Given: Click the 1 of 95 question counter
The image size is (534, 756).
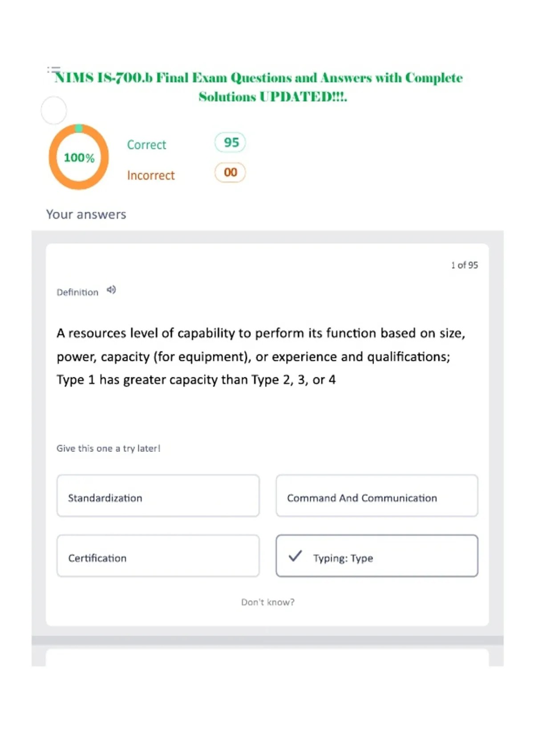Looking at the screenshot, I should [464, 265].
